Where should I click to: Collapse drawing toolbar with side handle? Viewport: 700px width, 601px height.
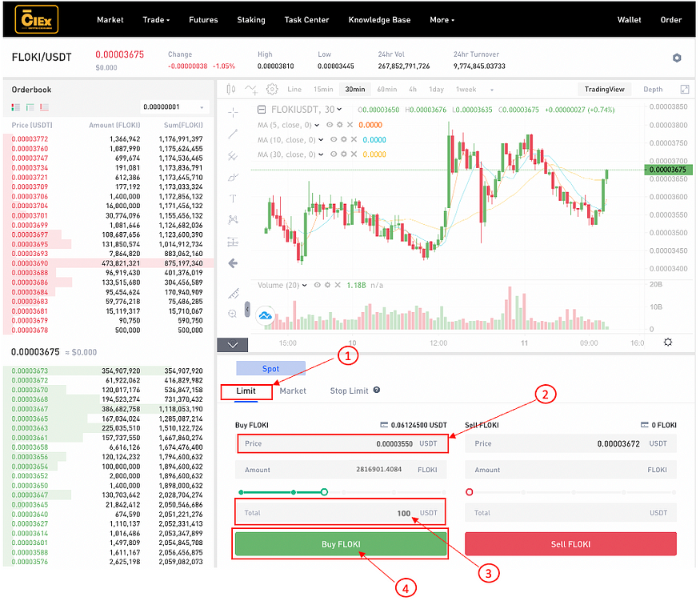point(247,309)
